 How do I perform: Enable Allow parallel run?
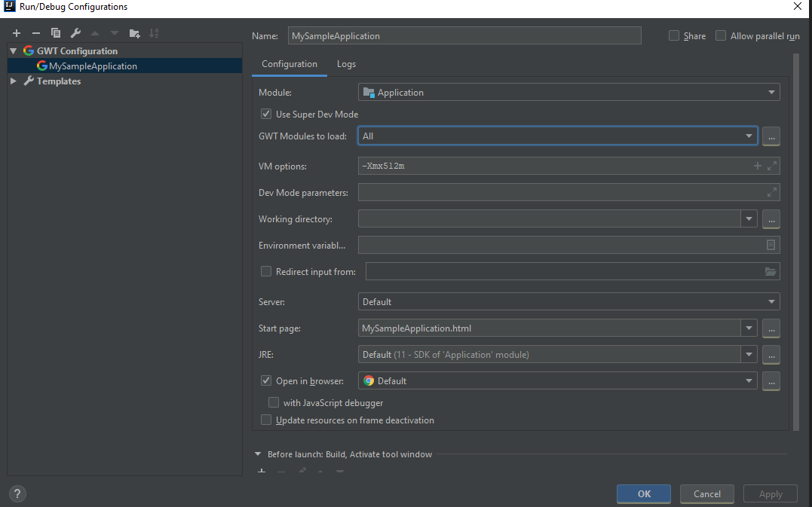[x=720, y=35]
